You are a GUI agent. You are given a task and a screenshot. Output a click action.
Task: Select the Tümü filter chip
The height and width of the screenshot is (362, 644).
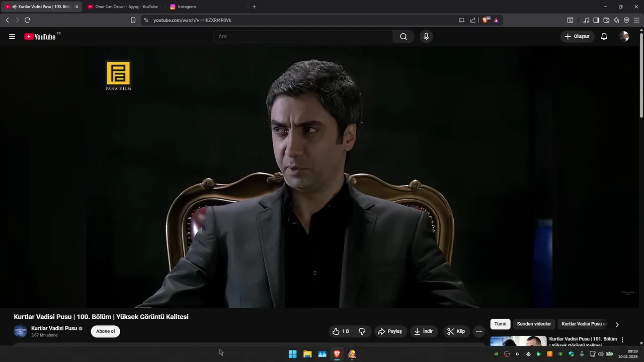(500, 324)
